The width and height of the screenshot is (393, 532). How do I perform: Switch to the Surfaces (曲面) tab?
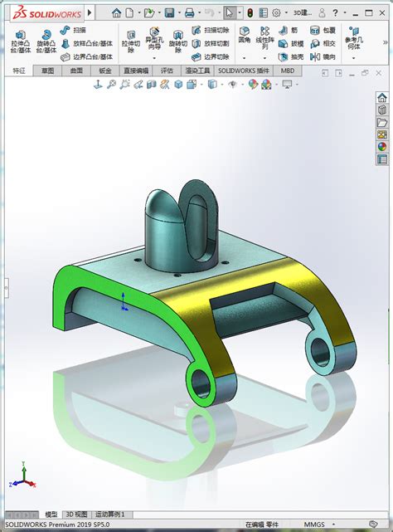point(76,71)
